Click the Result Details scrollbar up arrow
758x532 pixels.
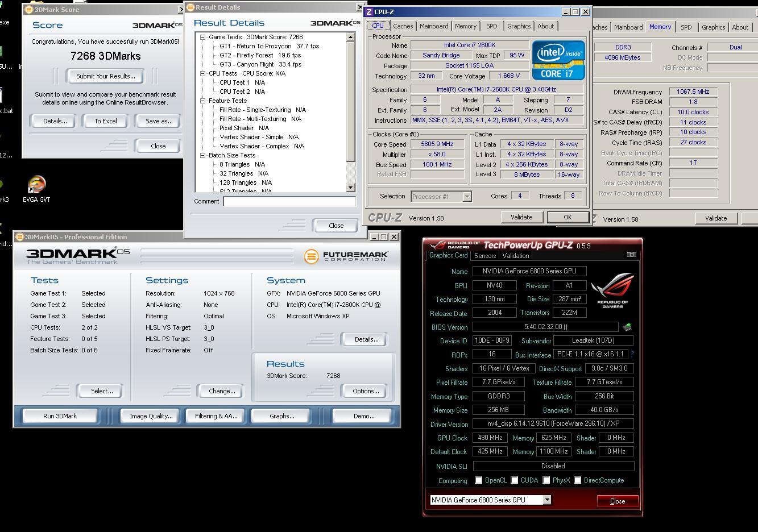tap(350, 37)
